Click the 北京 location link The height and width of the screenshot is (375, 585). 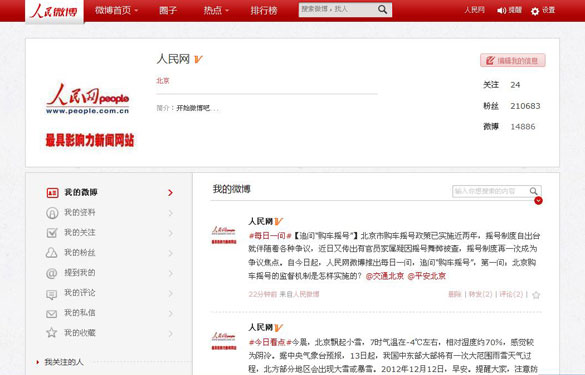click(x=163, y=81)
